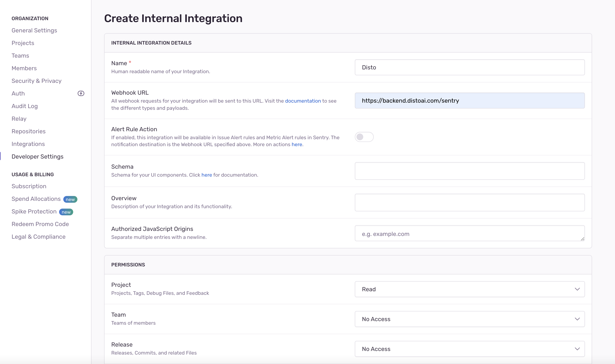615x364 pixels.
Task: Open Redeem Promo Code page
Action: pyautogui.click(x=40, y=224)
